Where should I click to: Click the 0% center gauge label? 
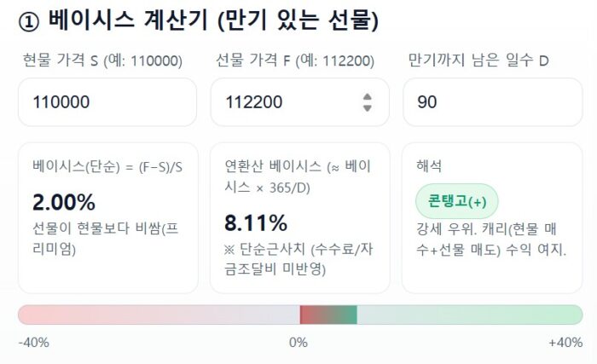click(298, 343)
